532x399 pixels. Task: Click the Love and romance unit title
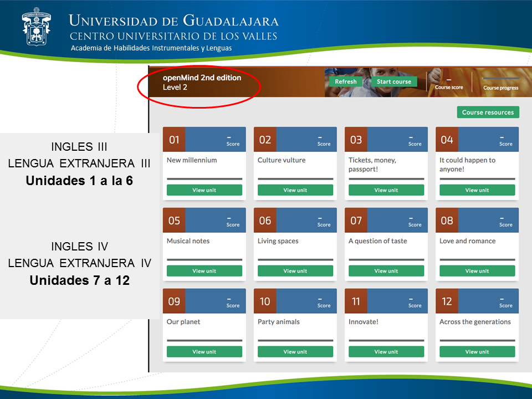click(x=468, y=241)
